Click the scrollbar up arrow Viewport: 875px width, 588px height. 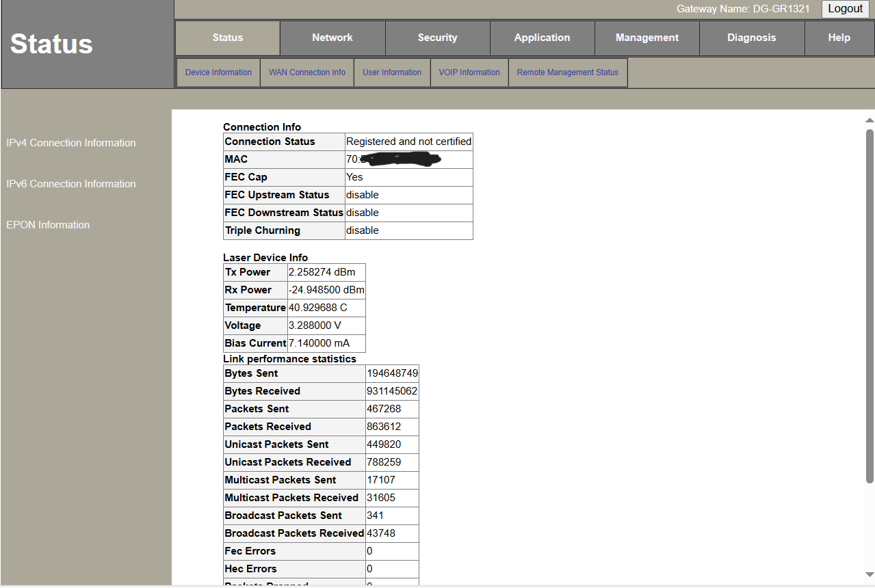[x=870, y=120]
